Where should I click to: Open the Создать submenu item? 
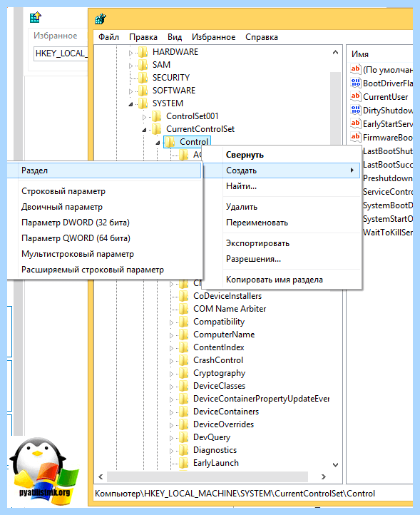[282, 170]
